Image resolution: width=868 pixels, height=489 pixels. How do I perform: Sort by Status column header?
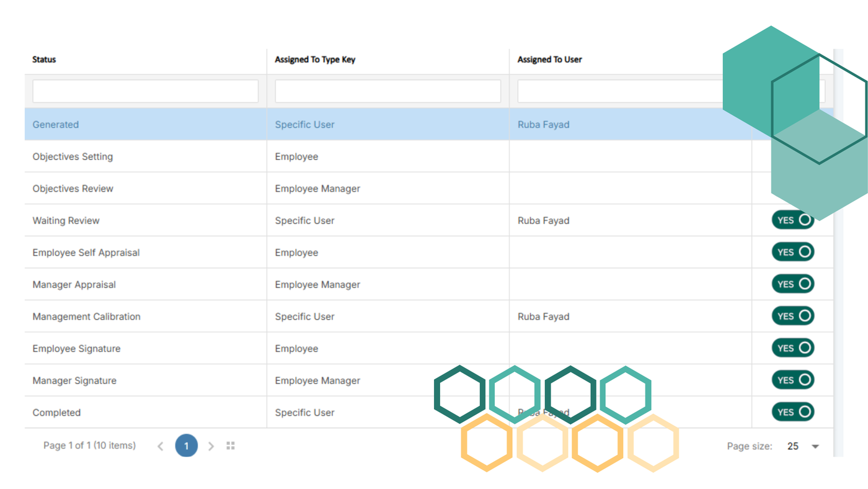point(45,60)
